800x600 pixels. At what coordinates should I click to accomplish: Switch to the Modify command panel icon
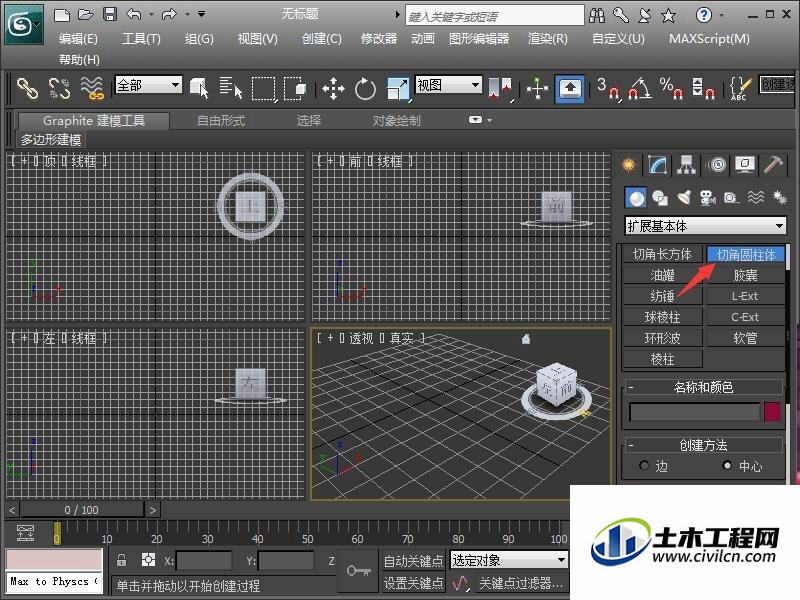point(658,165)
